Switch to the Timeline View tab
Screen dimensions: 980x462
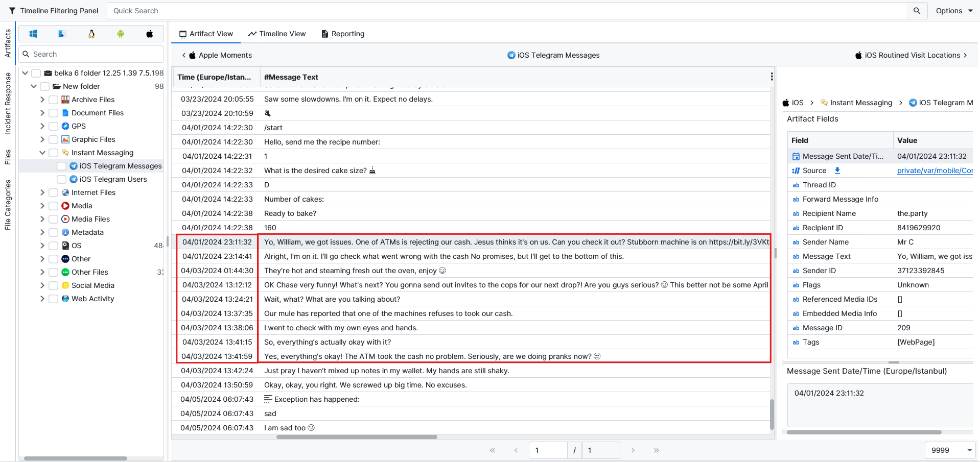click(x=277, y=34)
